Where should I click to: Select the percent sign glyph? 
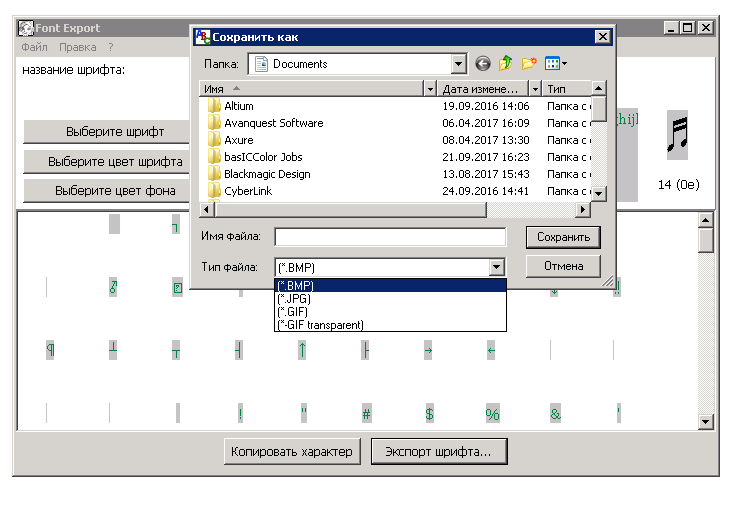[x=492, y=413]
